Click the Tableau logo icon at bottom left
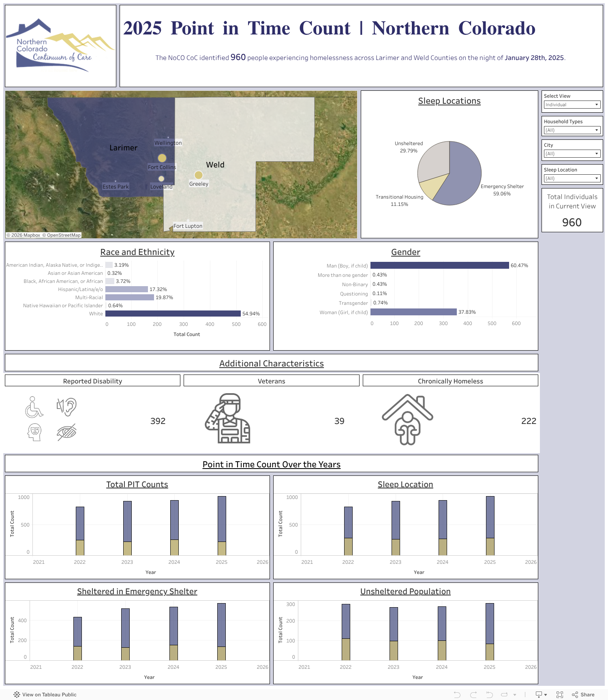Screen dimensions: 608x700 tap(17, 695)
